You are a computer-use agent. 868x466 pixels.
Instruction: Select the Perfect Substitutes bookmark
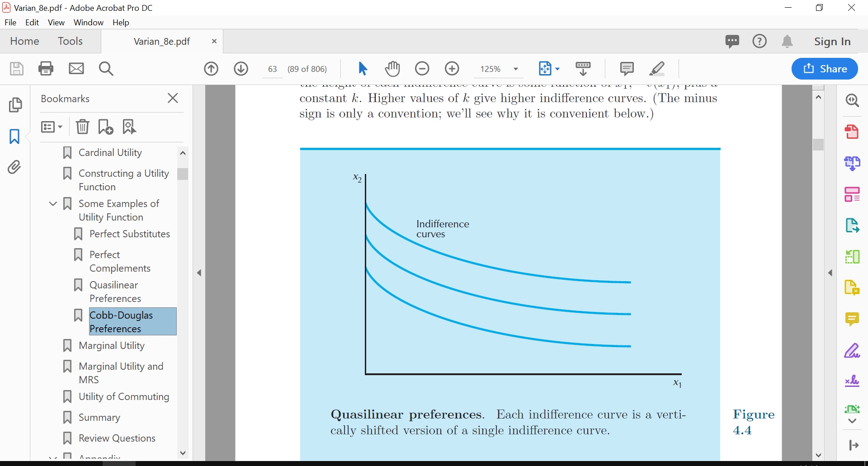point(130,234)
